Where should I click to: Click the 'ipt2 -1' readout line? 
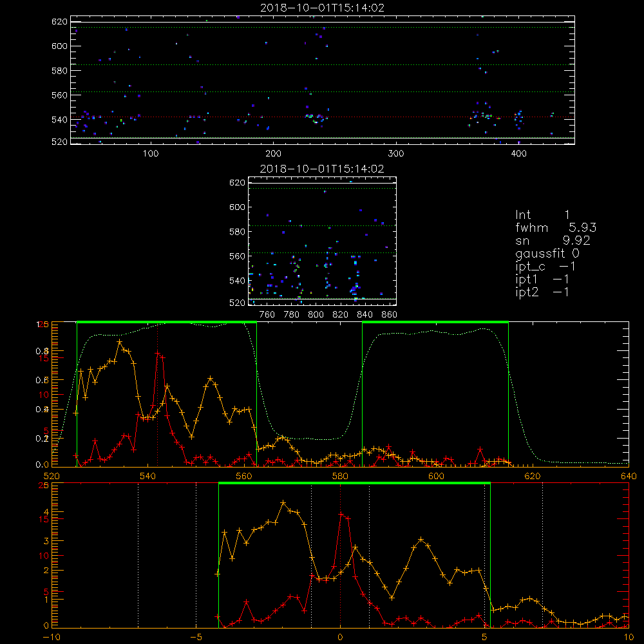tap(542, 292)
